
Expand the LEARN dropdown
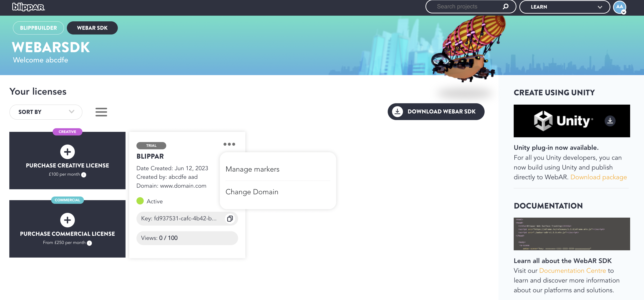tap(564, 7)
